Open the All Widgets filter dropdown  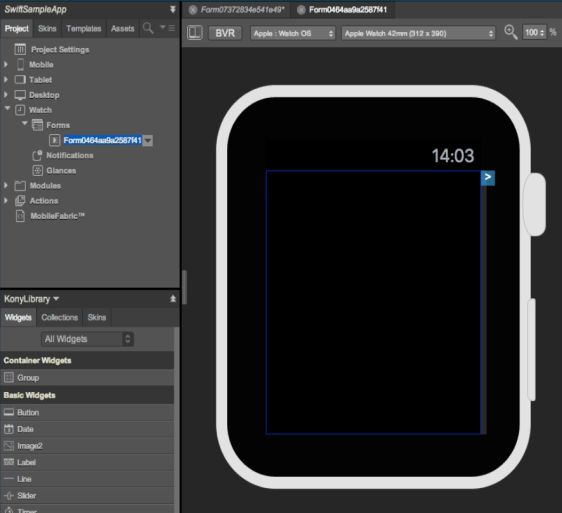[x=87, y=339]
